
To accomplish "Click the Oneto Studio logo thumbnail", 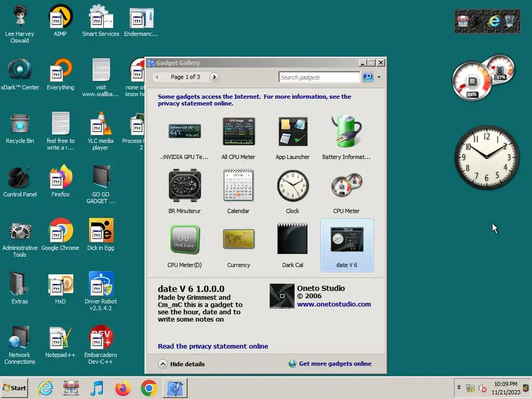I will [282, 296].
